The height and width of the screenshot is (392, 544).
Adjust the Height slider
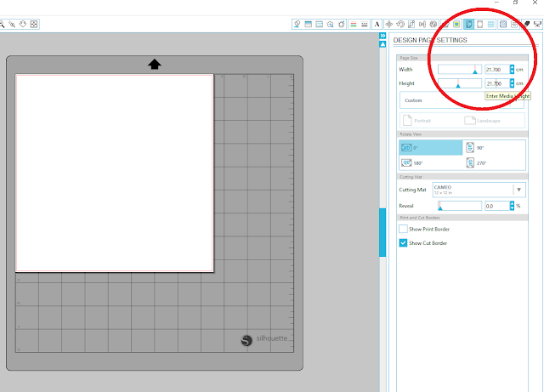click(460, 83)
